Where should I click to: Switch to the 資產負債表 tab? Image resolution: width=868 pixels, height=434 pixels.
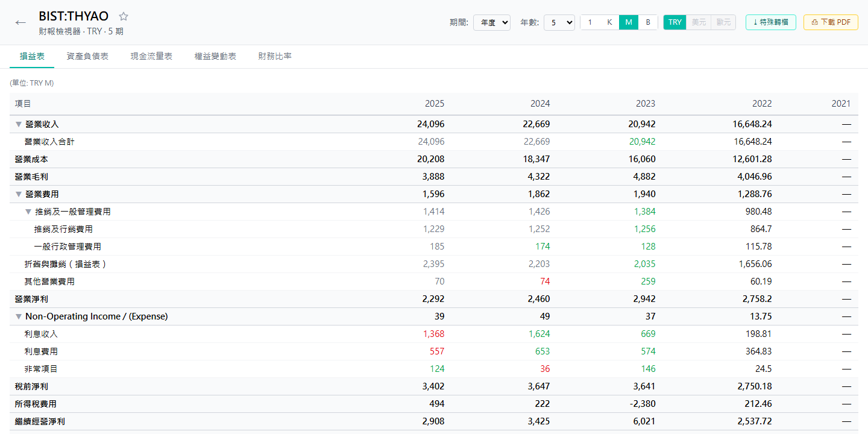click(87, 56)
